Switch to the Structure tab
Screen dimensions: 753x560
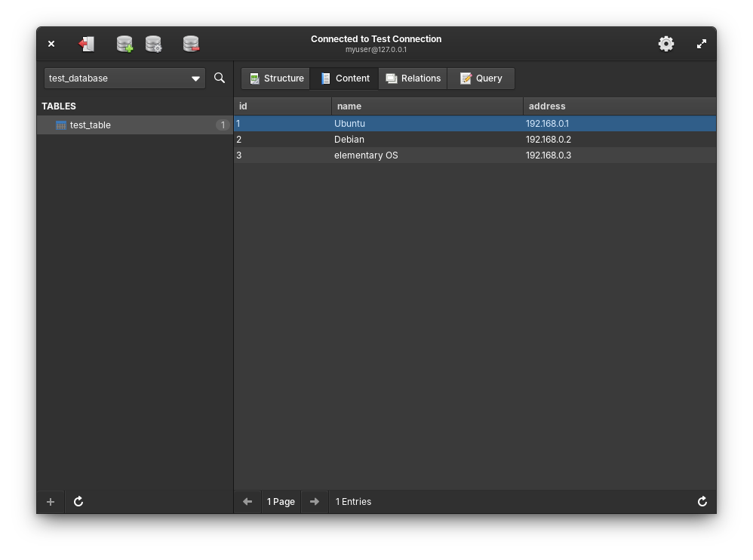276,78
